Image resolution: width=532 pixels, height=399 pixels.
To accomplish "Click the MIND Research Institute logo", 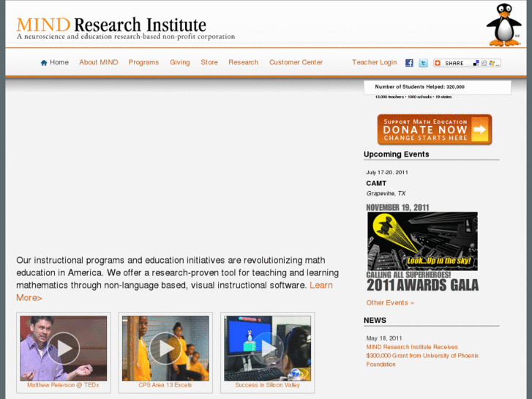I will click(x=126, y=28).
